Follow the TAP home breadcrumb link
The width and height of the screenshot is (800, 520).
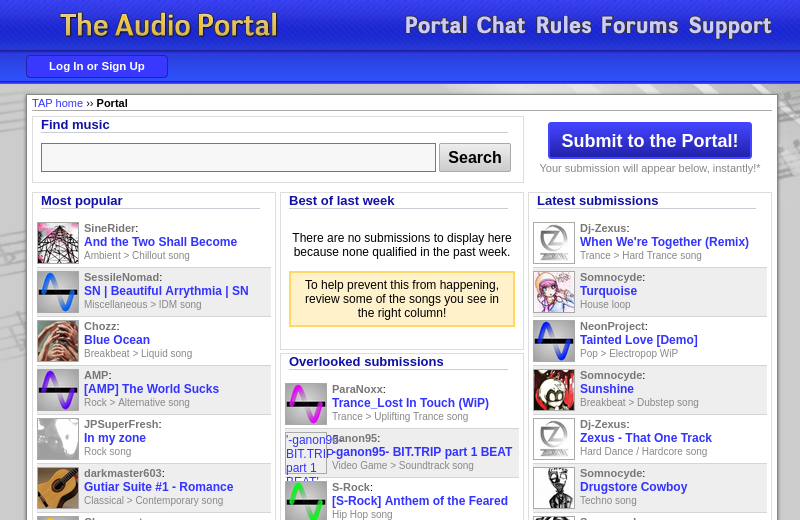coord(57,103)
